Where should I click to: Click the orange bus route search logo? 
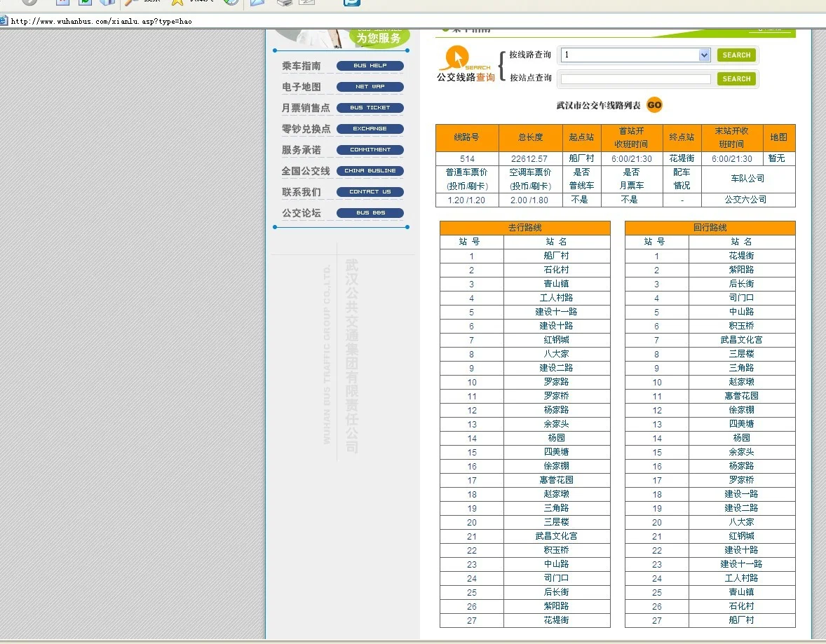click(466, 64)
